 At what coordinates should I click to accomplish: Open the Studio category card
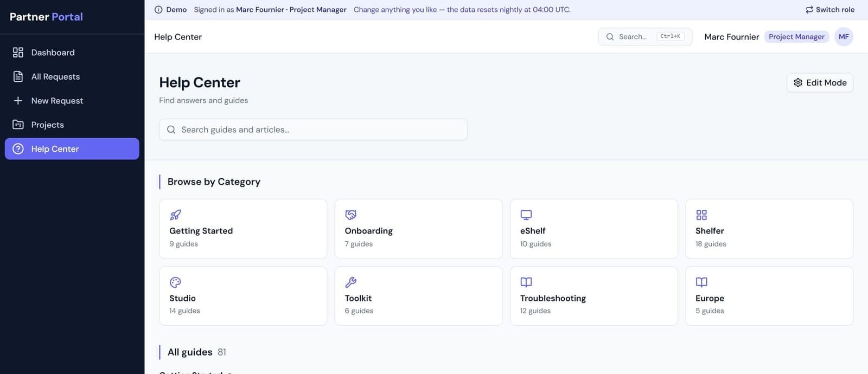243,296
